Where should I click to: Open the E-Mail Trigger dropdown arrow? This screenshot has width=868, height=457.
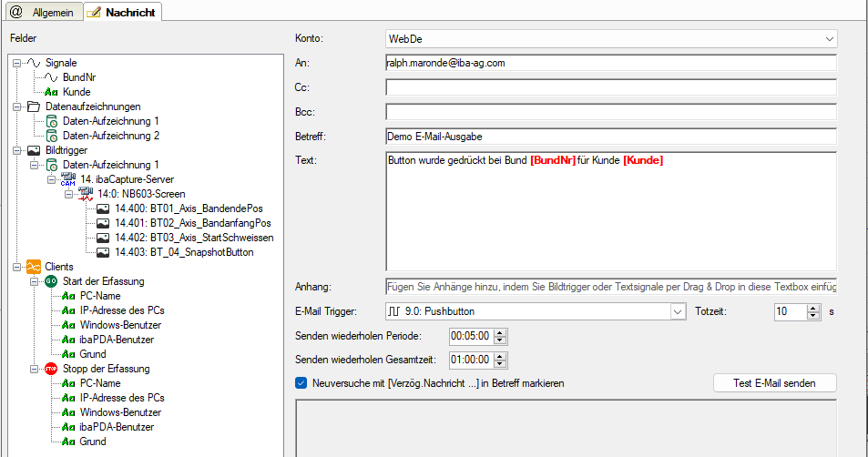coord(679,311)
